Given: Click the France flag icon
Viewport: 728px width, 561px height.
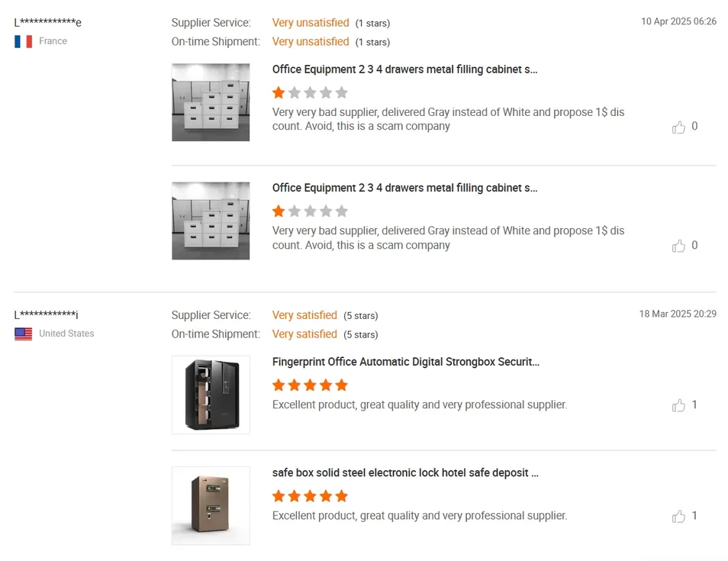Looking at the screenshot, I should point(23,41).
